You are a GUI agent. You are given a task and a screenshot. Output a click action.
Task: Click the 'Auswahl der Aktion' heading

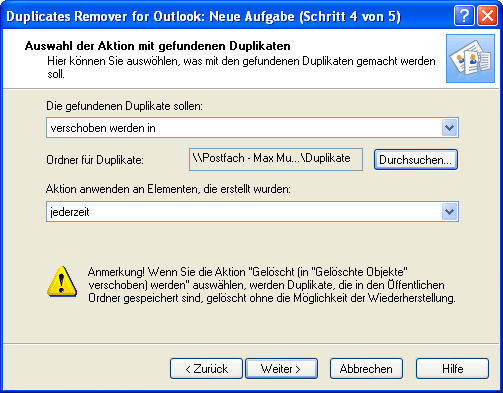click(158, 46)
